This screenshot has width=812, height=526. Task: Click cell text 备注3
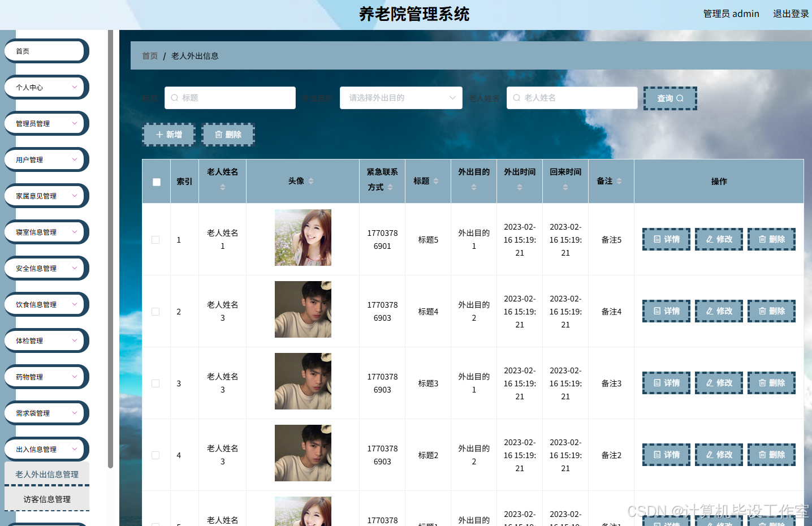tap(611, 383)
